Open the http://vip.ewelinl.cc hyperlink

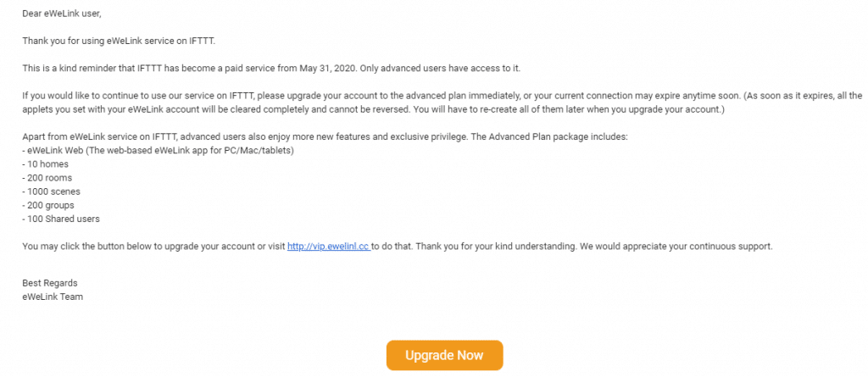coord(328,247)
